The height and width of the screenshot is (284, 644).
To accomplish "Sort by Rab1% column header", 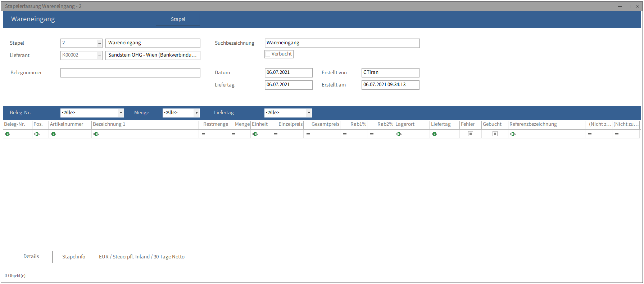I will (354, 124).
